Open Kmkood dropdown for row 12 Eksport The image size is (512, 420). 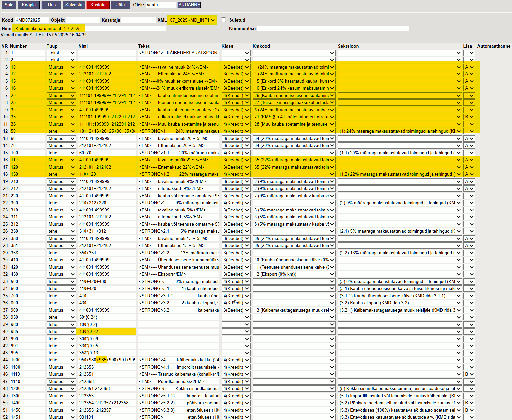click(x=294, y=274)
